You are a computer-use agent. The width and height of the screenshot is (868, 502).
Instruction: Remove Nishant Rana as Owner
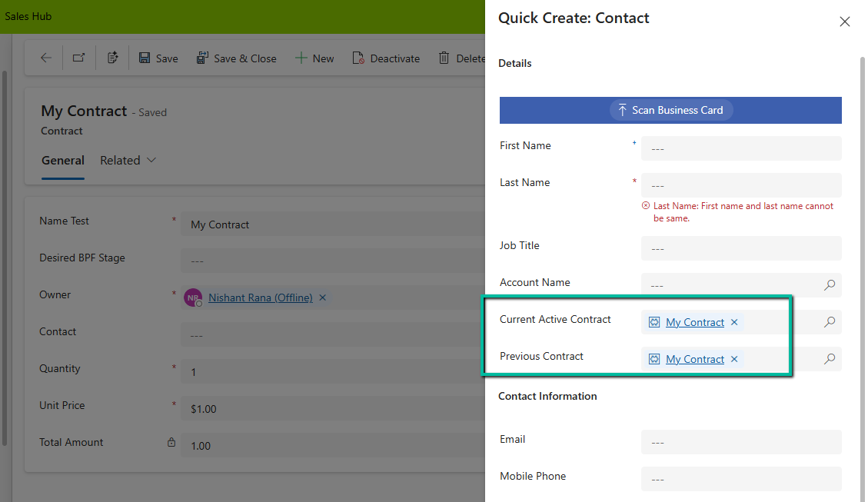click(322, 298)
